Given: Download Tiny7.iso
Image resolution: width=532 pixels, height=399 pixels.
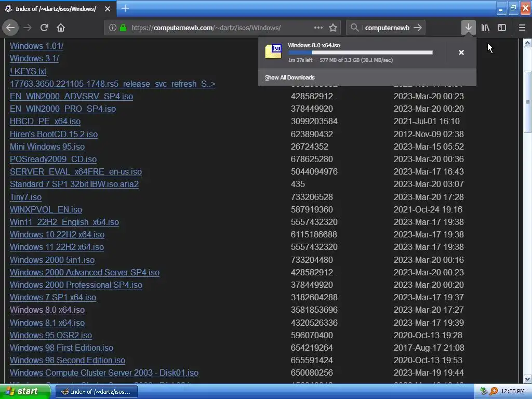Looking at the screenshot, I should (26, 197).
